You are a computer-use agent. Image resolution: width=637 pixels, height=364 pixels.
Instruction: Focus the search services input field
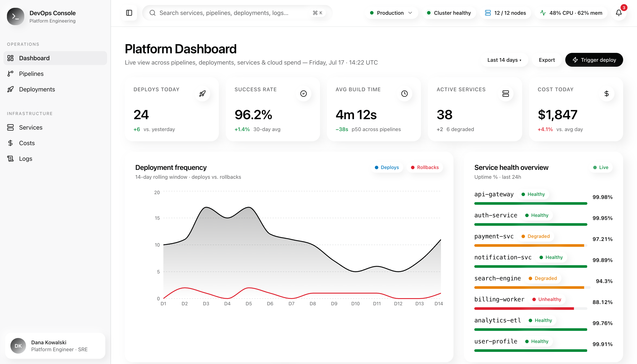(237, 13)
